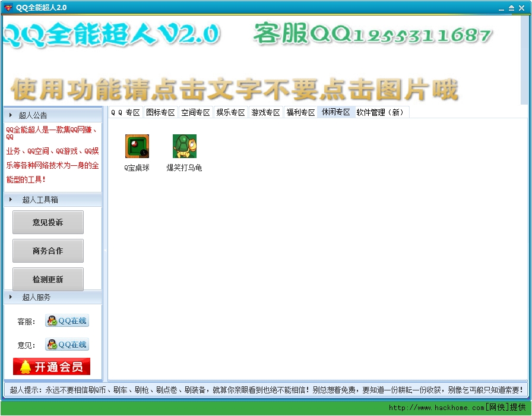The image size is (532, 416).
Task: Open the 软件管理（新） tab
Action: coord(382,112)
